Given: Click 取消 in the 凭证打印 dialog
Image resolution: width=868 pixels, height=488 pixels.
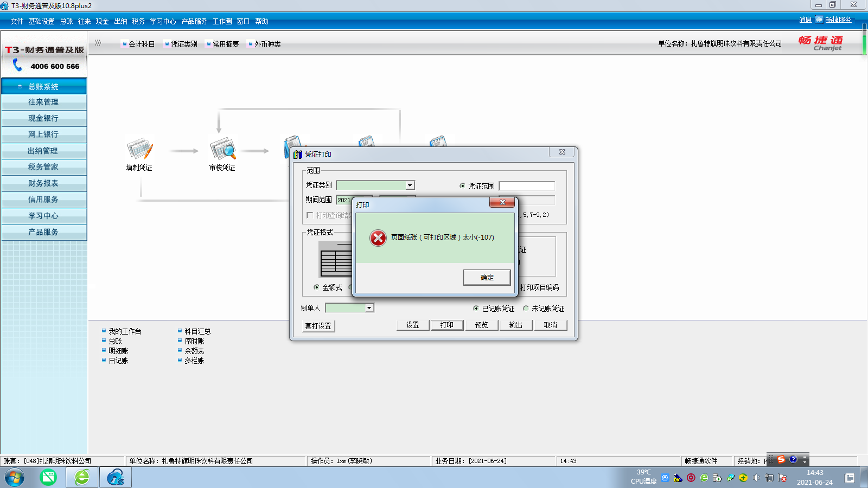Looking at the screenshot, I should point(551,325).
